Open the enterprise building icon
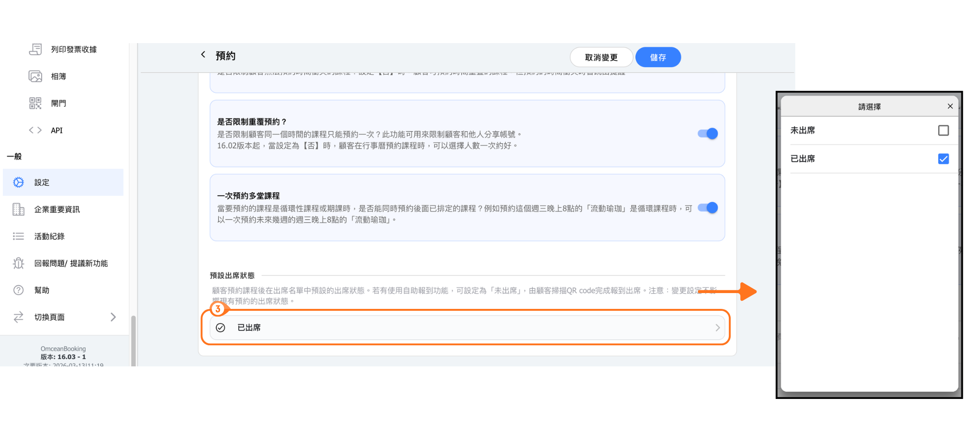This screenshot has width=980, height=431. pyautogui.click(x=19, y=209)
